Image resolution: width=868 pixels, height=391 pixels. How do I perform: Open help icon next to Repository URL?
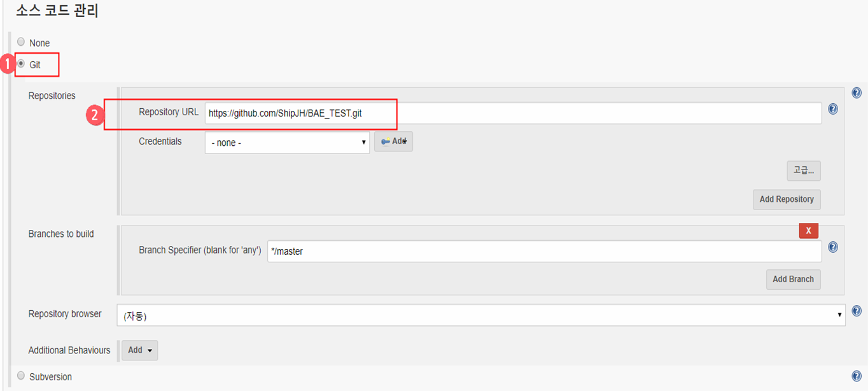point(833,109)
